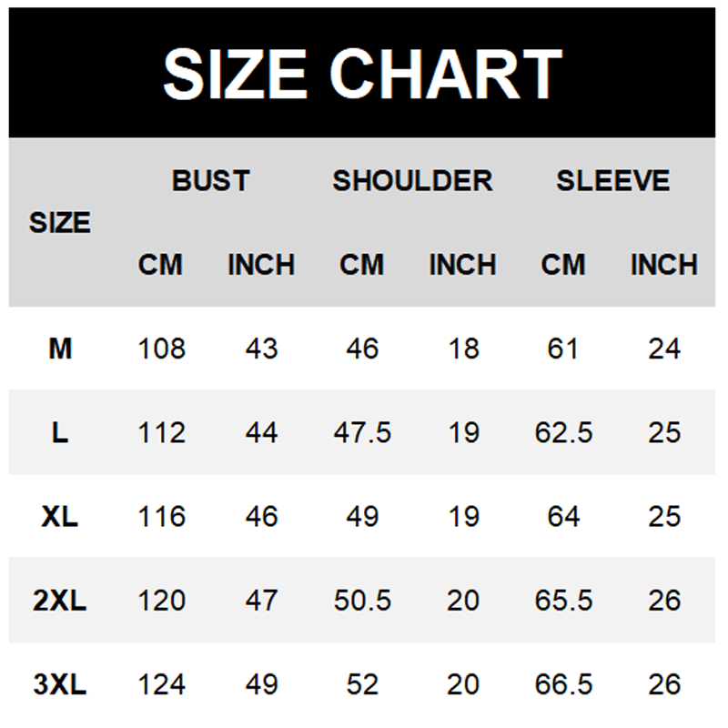Click the SLEEVE column header

[613, 180]
